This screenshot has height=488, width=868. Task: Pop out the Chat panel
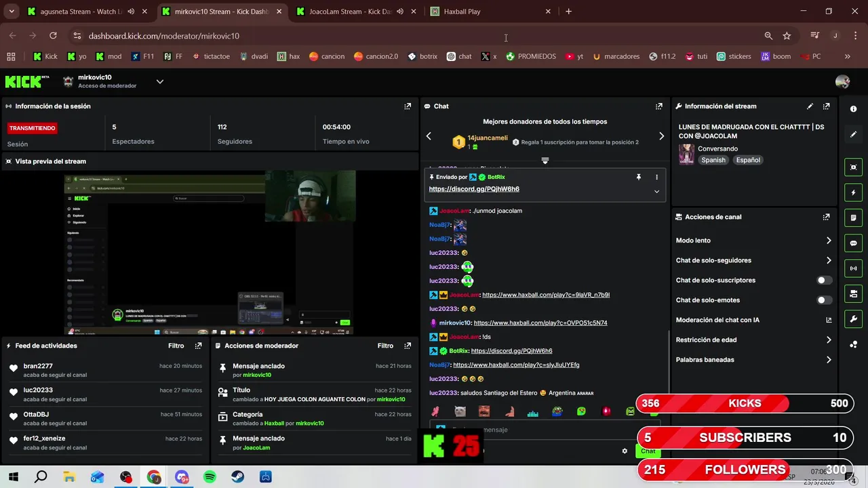(658, 106)
